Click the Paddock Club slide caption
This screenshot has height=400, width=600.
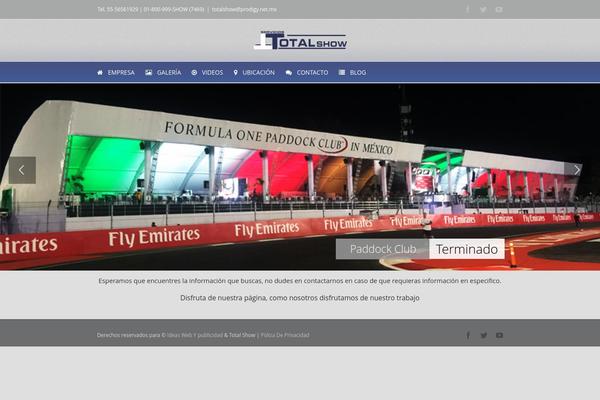coord(383,249)
